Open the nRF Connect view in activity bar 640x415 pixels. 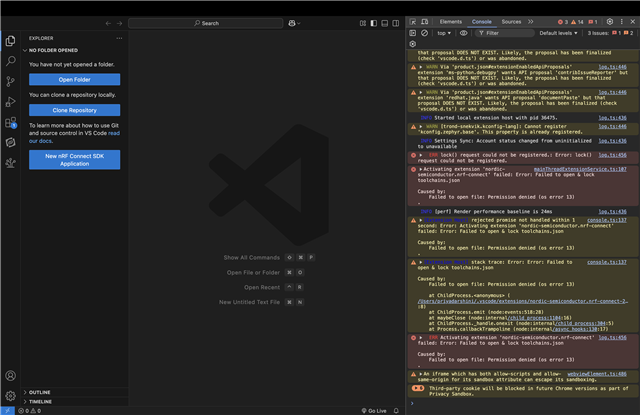pos(11,142)
